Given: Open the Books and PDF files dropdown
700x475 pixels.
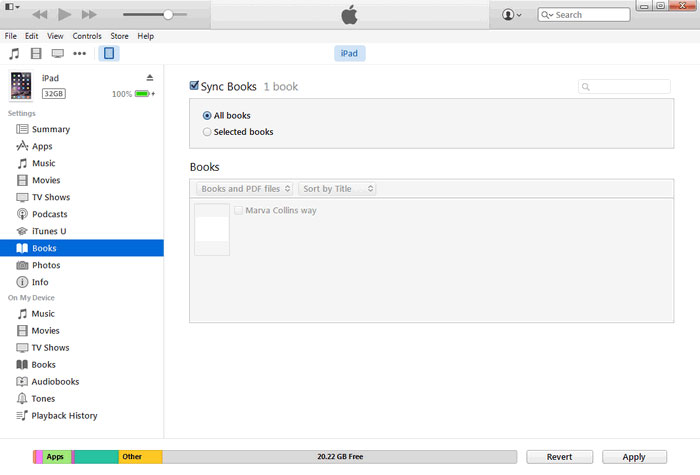Looking at the screenshot, I should click(243, 188).
